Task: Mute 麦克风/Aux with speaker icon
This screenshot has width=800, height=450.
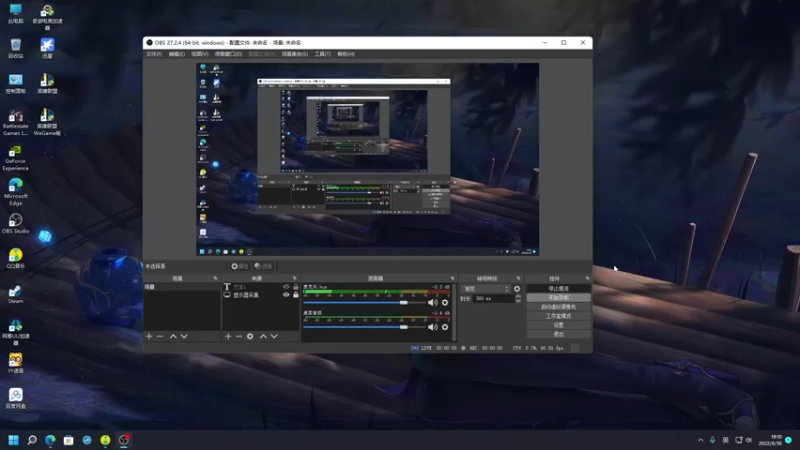Action: [433, 303]
